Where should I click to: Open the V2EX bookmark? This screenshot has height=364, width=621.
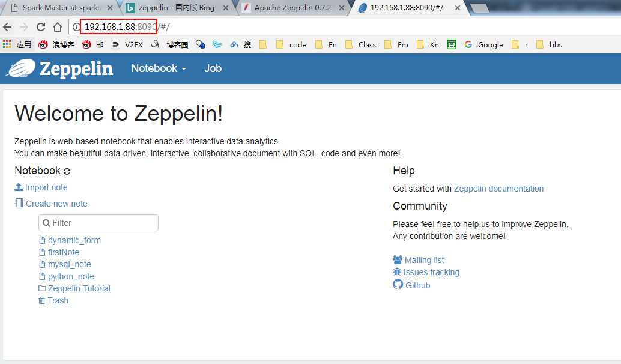point(127,44)
